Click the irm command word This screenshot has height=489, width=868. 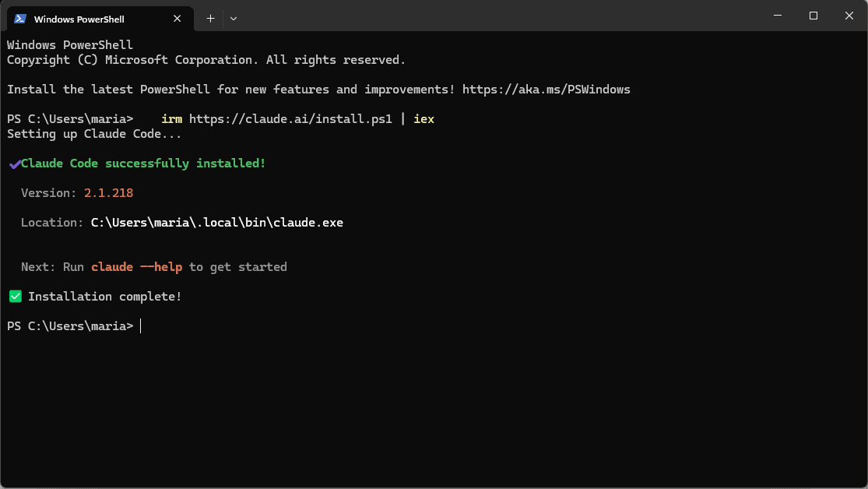pos(171,119)
